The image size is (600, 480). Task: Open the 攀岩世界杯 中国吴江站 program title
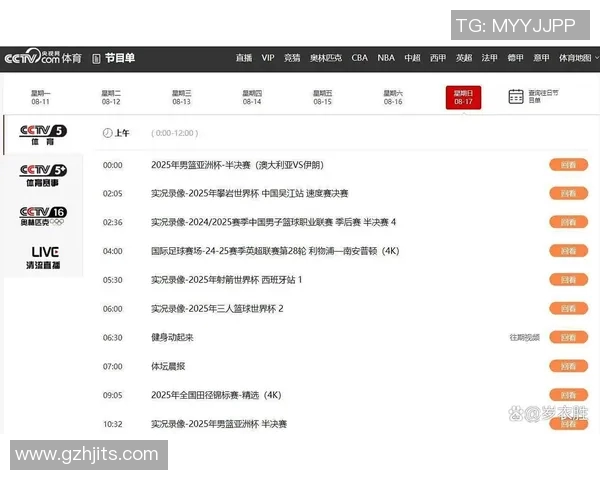click(249, 193)
